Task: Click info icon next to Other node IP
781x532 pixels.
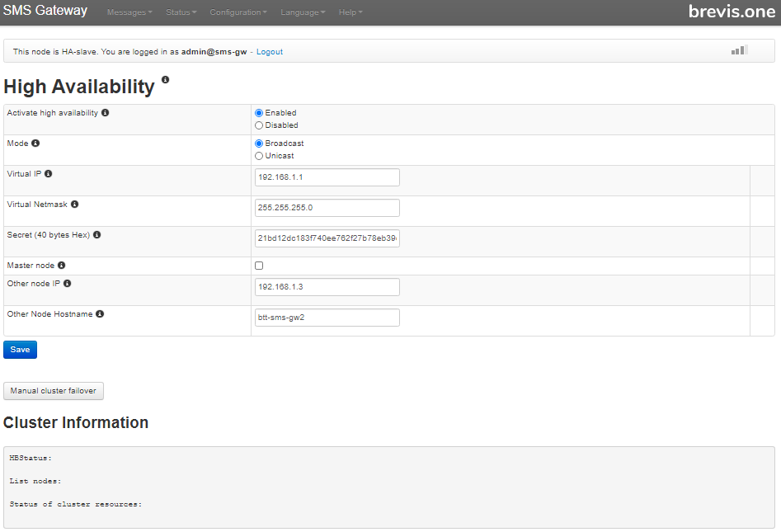Action: pos(68,284)
